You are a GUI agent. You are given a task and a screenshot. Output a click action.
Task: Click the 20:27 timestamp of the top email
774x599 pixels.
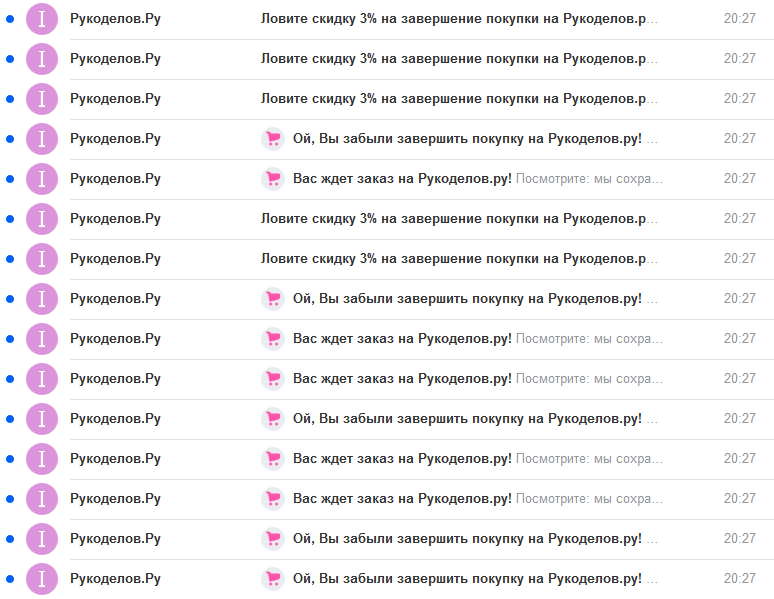tap(739, 19)
